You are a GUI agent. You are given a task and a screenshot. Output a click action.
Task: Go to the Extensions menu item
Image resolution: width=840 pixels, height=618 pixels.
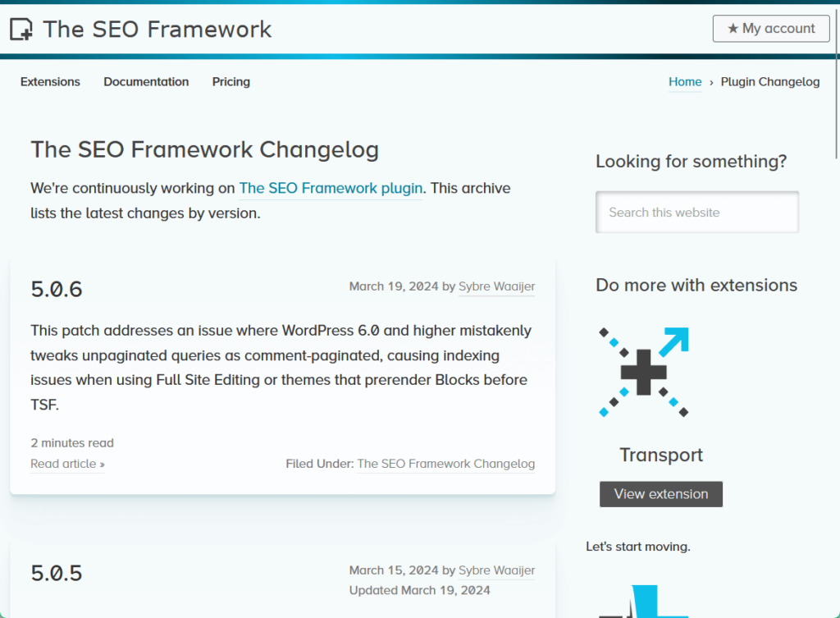point(50,81)
